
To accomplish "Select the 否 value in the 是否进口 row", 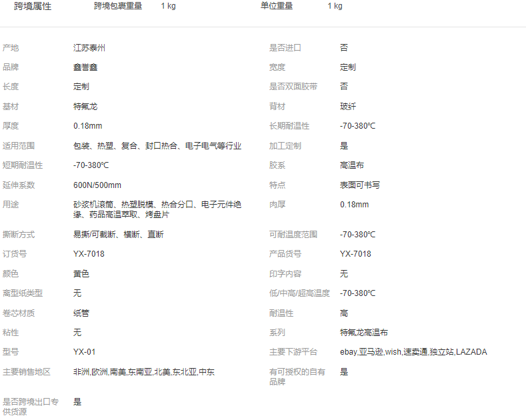I will coord(344,47).
